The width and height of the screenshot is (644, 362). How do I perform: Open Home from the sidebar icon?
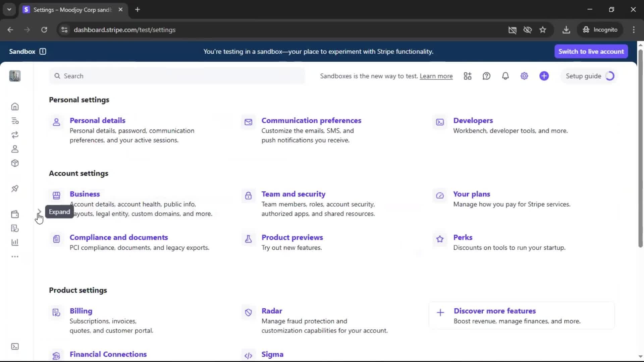point(15,107)
